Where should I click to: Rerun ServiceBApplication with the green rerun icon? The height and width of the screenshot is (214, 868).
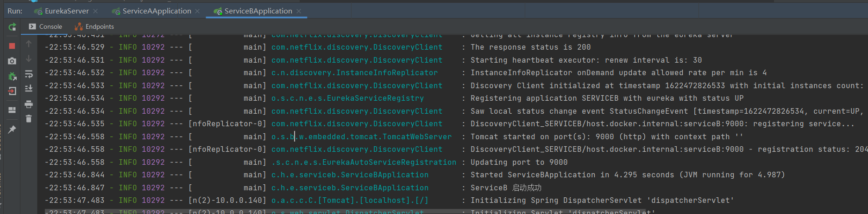click(x=12, y=27)
